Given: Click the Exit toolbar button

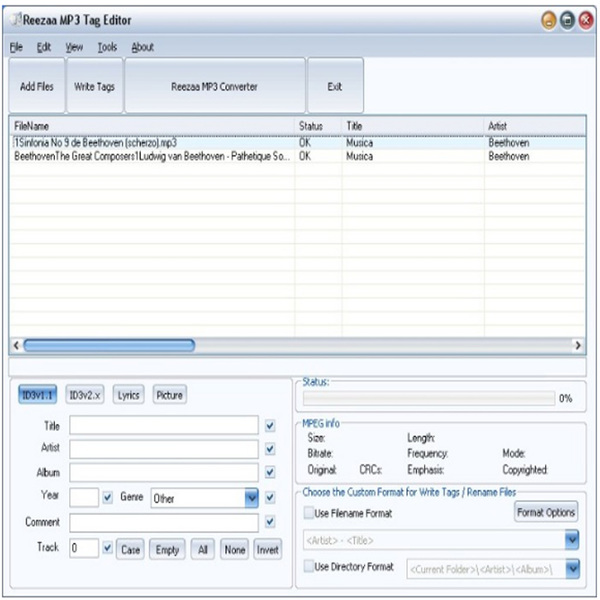Looking at the screenshot, I should pos(335,86).
